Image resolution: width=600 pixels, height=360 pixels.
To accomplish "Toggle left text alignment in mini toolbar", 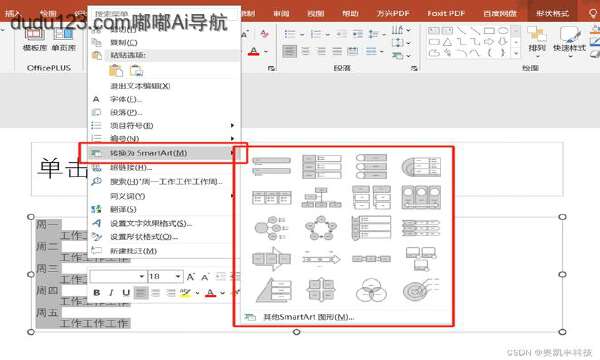I will (141, 293).
